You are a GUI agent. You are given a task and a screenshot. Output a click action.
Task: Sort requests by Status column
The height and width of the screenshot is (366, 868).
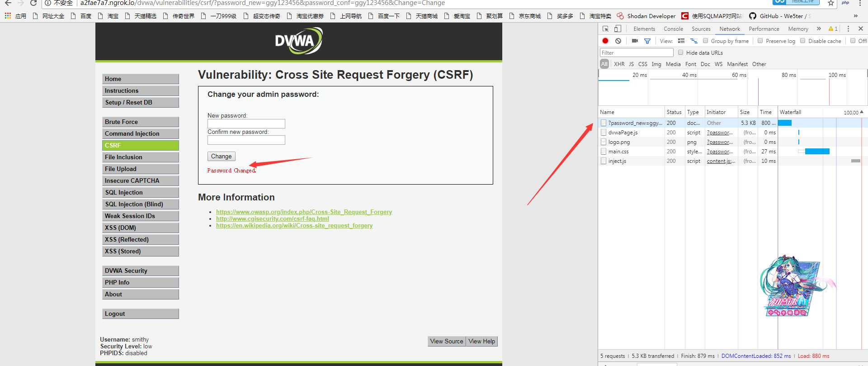click(674, 112)
